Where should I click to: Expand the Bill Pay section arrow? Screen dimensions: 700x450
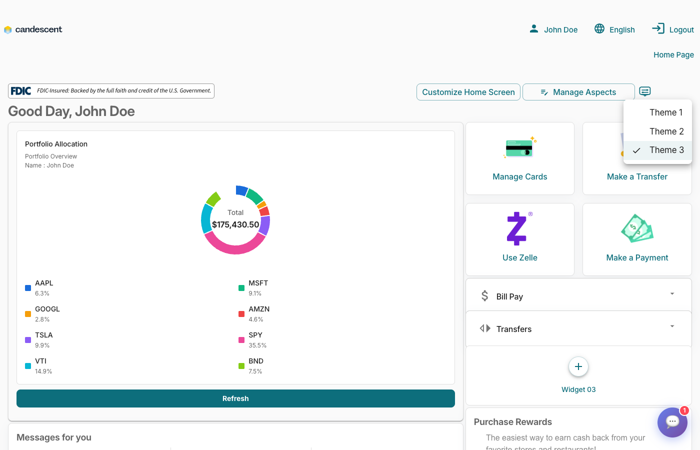(x=672, y=295)
